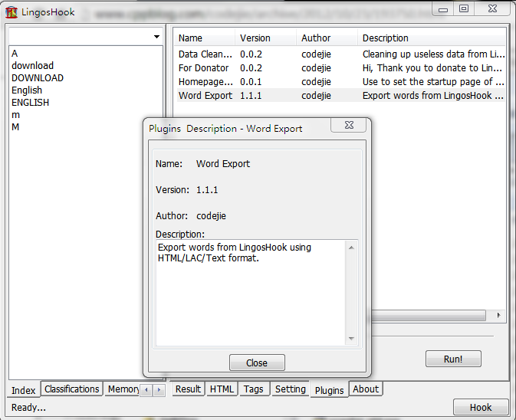The image size is (516, 420).
Task: Close the LingosHook main window
Action: [492, 9]
